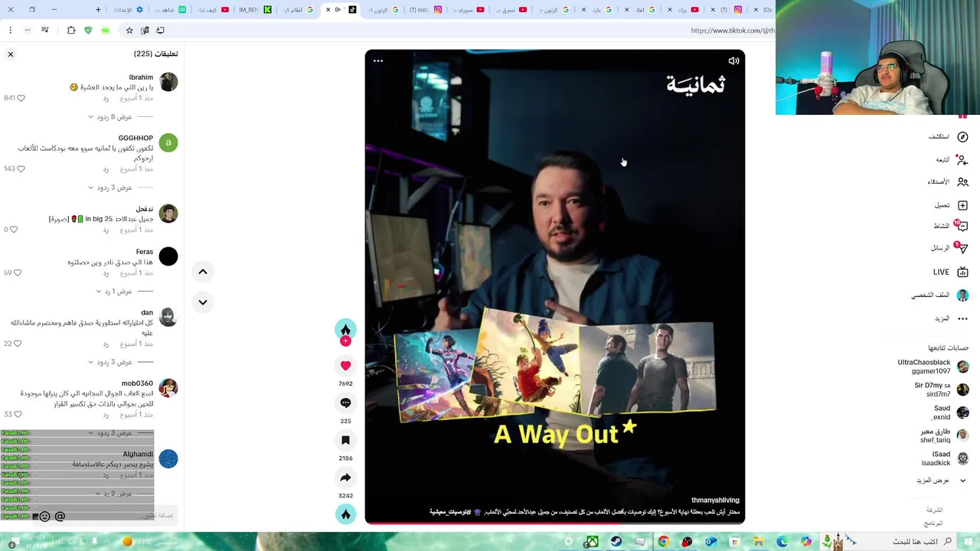Viewport: 980px width, 551px height.
Task: Share the video via arrow icon
Action: (x=345, y=478)
